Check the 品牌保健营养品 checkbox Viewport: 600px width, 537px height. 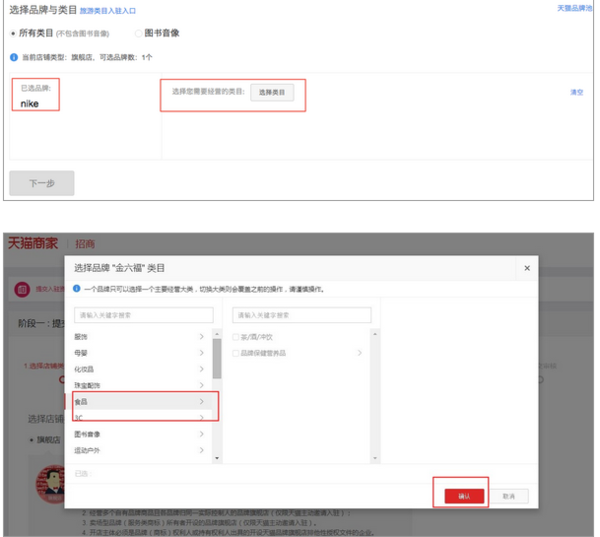236,353
